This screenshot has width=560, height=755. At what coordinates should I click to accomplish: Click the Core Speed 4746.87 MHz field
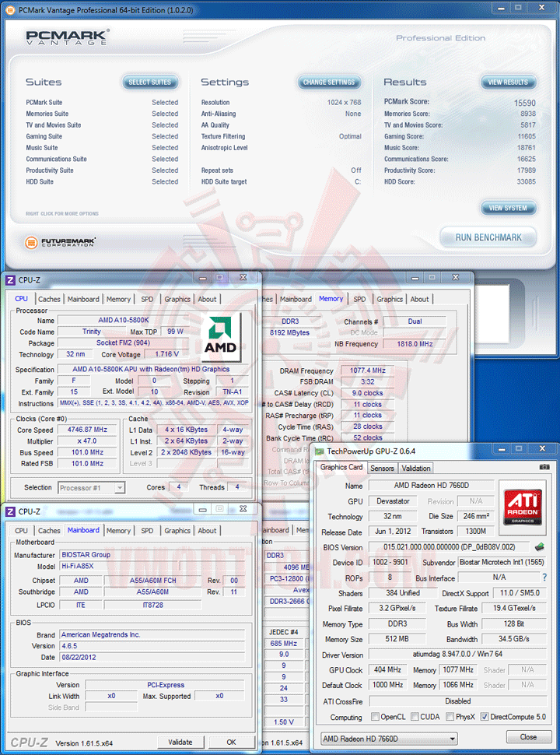[x=87, y=430]
